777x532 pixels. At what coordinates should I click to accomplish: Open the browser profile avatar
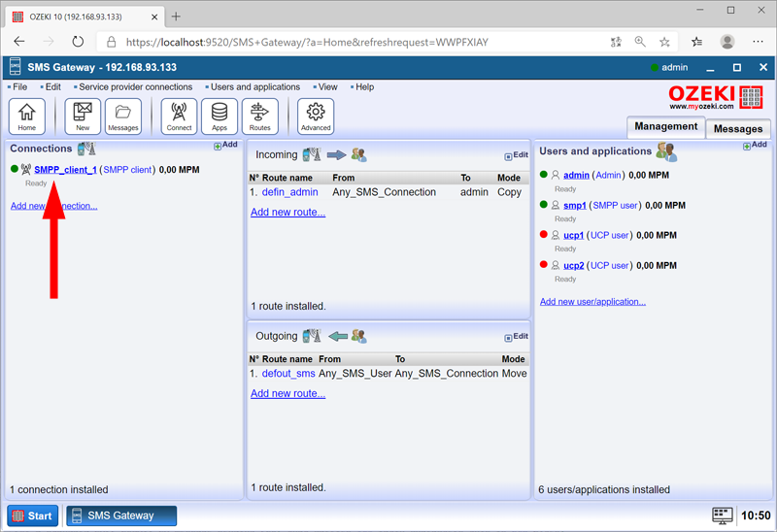726,42
